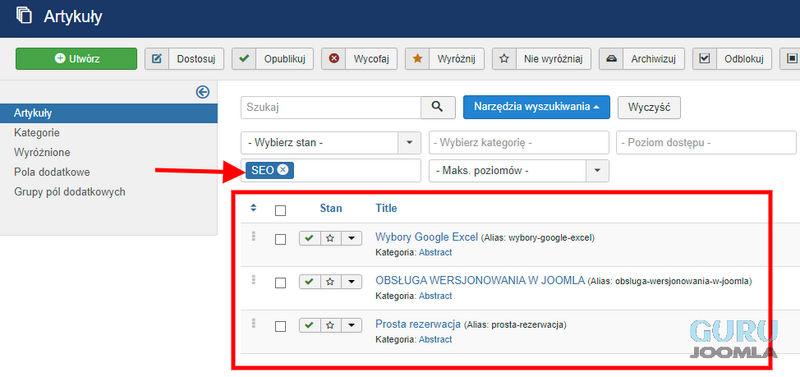Publish selected articles with Opublikuj
The width and height of the screenshot is (800, 377).
coord(273,59)
